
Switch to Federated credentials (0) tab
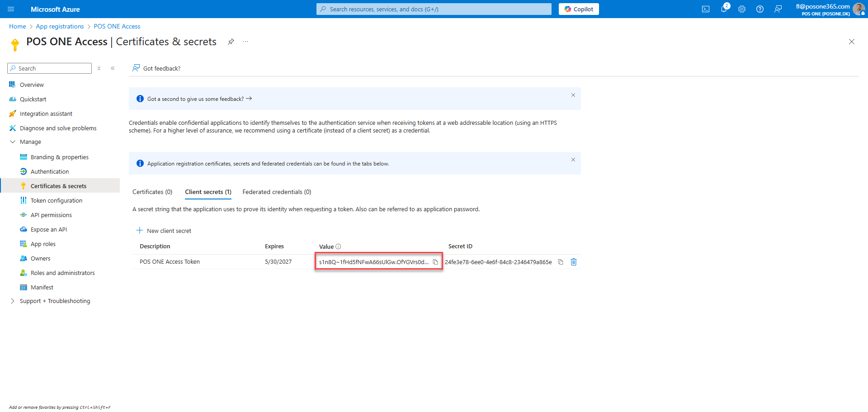click(277, 192)
